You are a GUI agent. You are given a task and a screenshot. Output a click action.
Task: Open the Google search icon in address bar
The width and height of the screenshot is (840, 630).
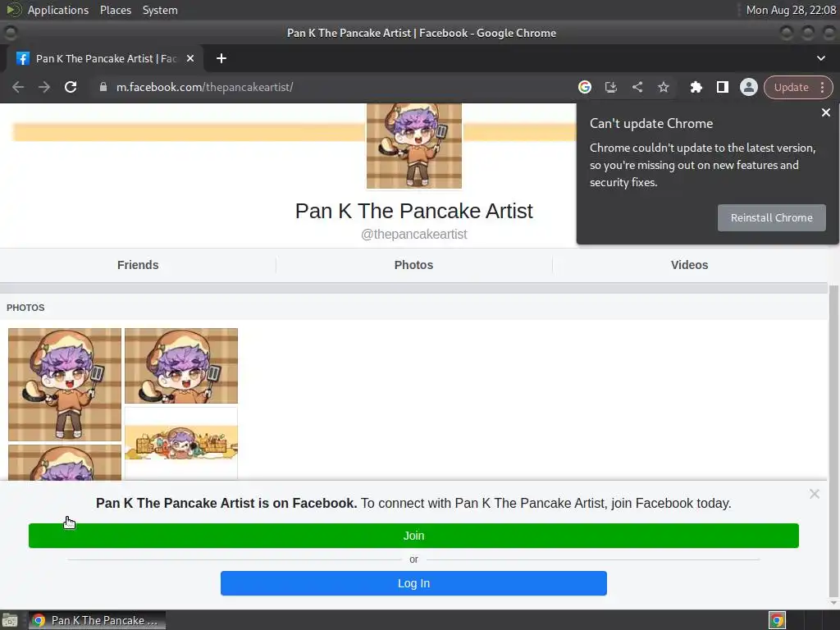584,87
